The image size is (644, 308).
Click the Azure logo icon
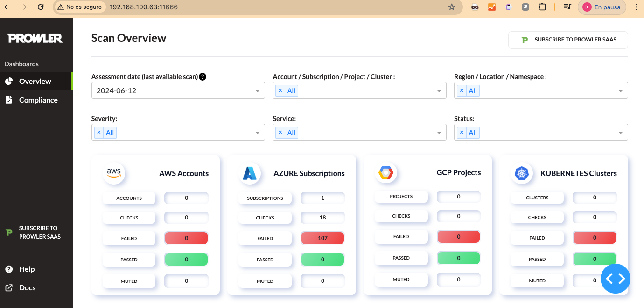tap(250, 173)
